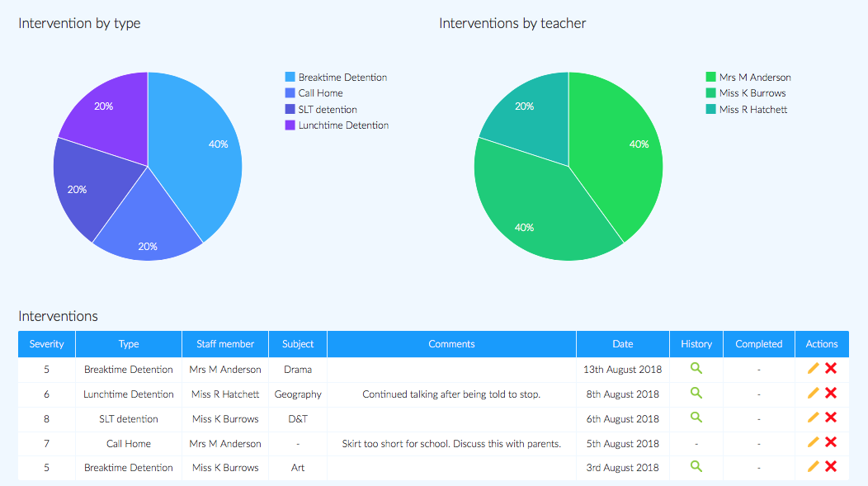Click the Lunchtime Detention legend color swatch
Screen dimensions: 868x486
click(x=290, y=125)
